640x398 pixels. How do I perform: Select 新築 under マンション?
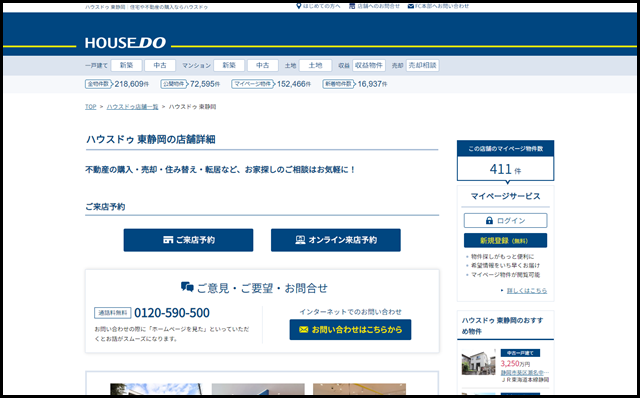tap(229, 65)
